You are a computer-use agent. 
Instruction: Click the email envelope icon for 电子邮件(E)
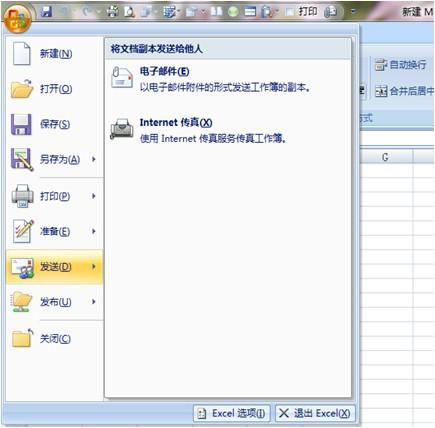coord(122,77)
